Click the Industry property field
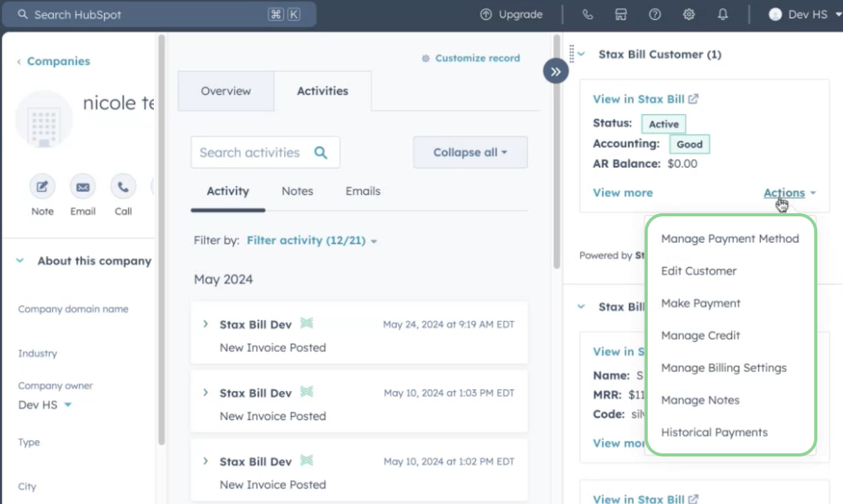This screenshot has height=504, width=843. tap(38, 353)
